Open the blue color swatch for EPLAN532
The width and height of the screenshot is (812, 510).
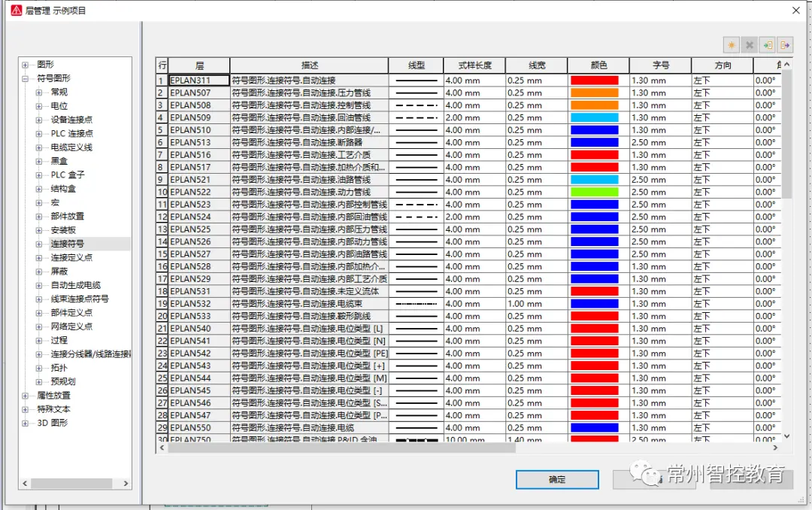[595, 304]
